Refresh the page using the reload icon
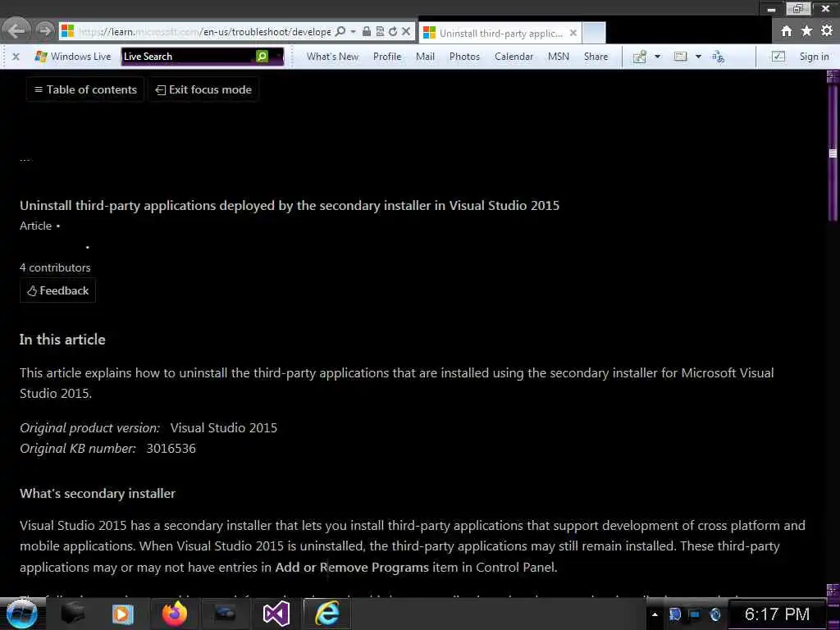 [x=393, y=32]
